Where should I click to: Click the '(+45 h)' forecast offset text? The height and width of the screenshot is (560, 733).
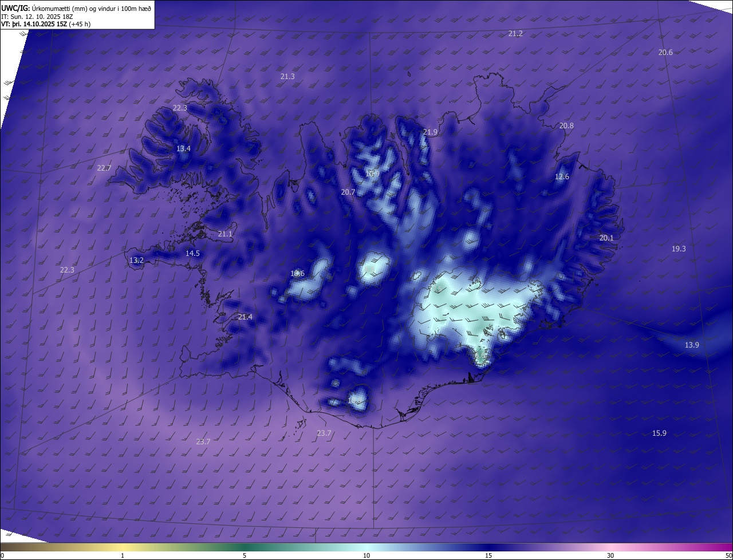(x=79, y=24)
